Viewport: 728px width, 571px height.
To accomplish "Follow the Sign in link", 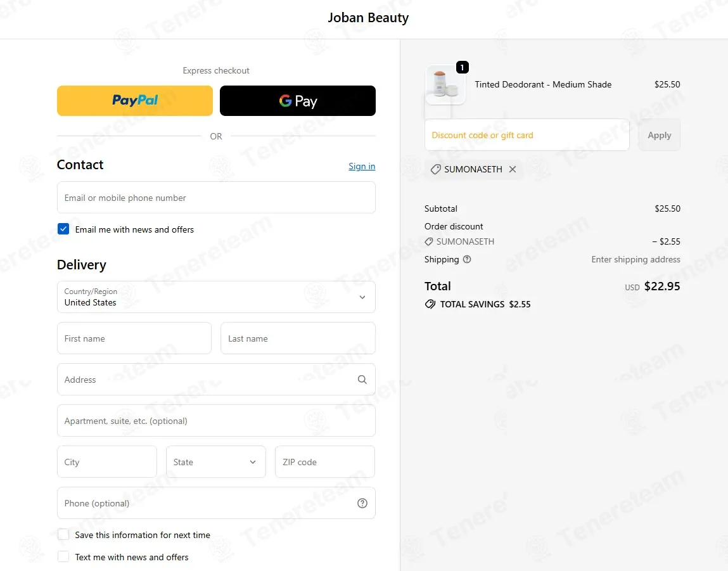I will [x=362, y=166].
